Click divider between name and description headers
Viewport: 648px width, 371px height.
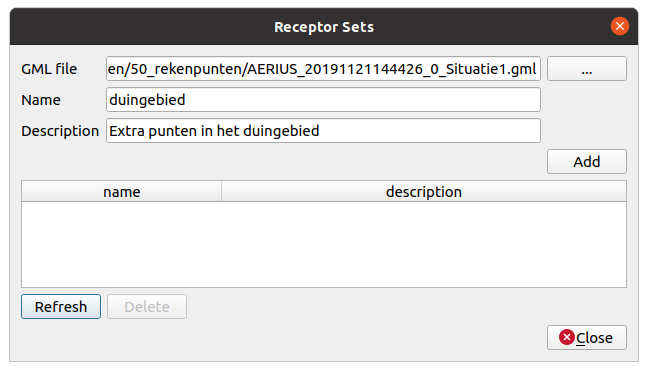(222, 192)
